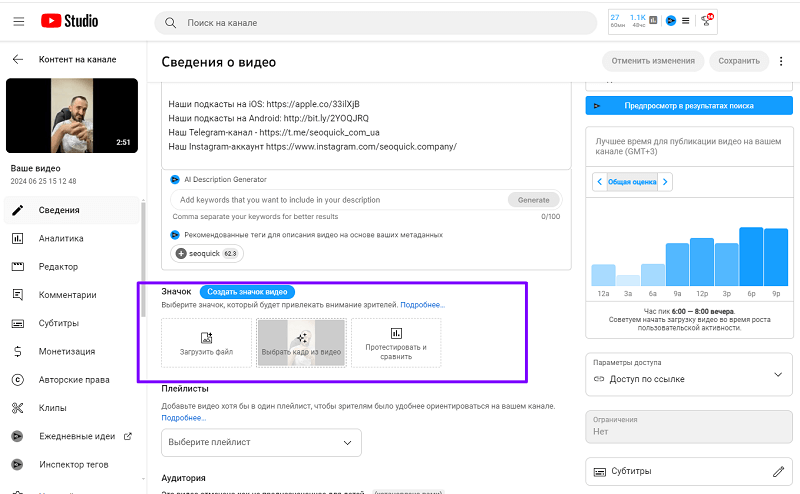
Task: Click the Монетизация dollar icon
Action: (x=18, y=351)
